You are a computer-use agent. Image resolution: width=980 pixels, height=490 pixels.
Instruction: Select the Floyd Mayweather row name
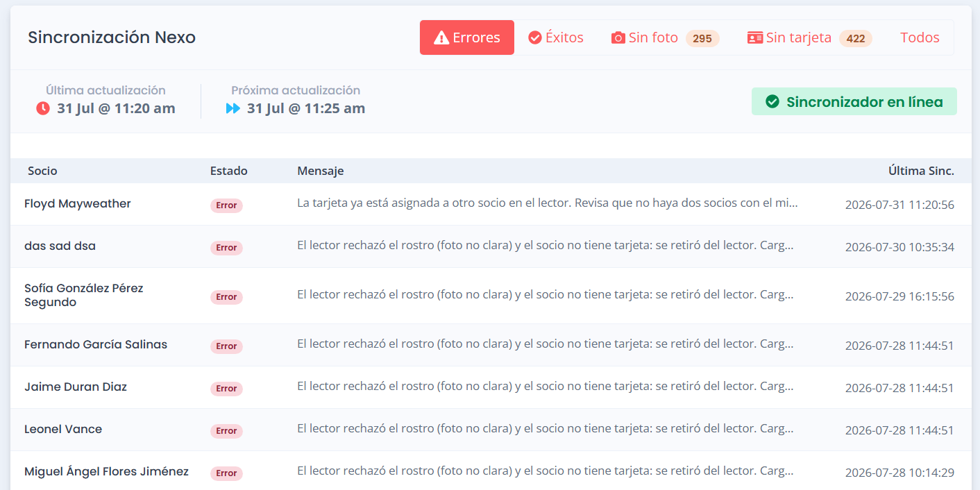click(x=78, y=203)
